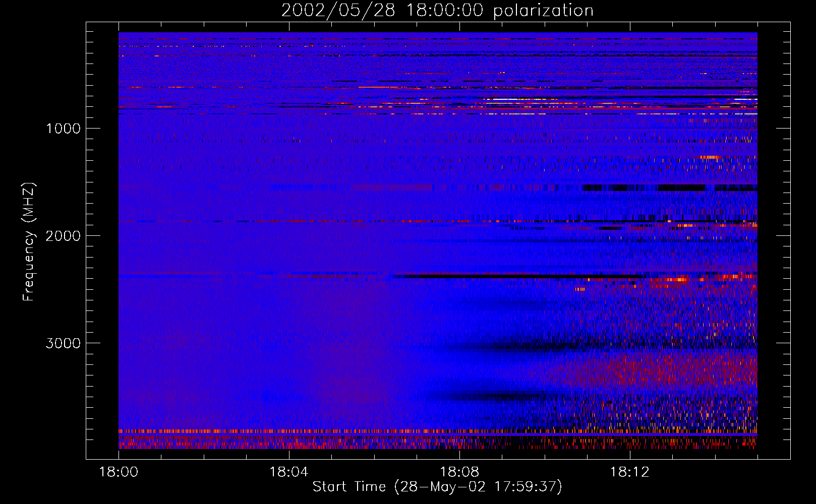Screen dimensions: 816x504
Task: Click the 18:08 time tick label
Action: [459, 472]
